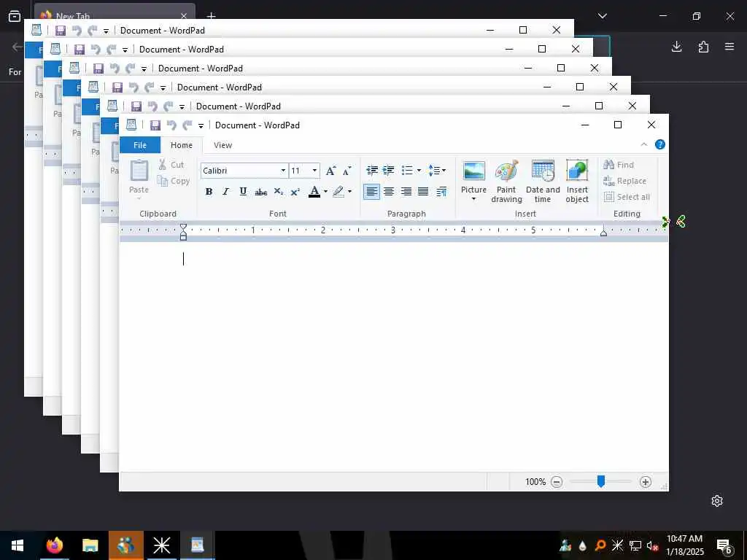Open File Explorer from the taskbar
The width and height of the screenshot is (747, 560).
click(x=90, y=545)
